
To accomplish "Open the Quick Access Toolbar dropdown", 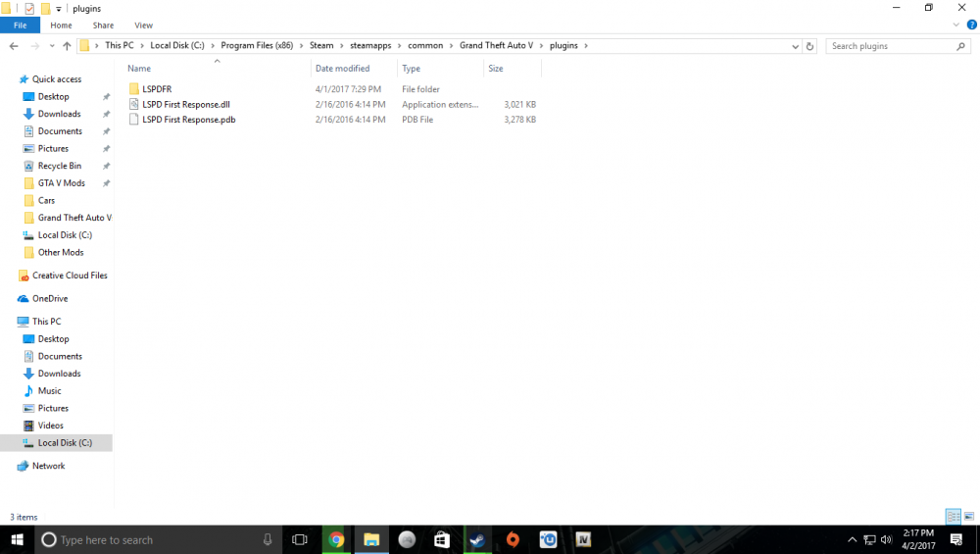I will click(59, 9).
